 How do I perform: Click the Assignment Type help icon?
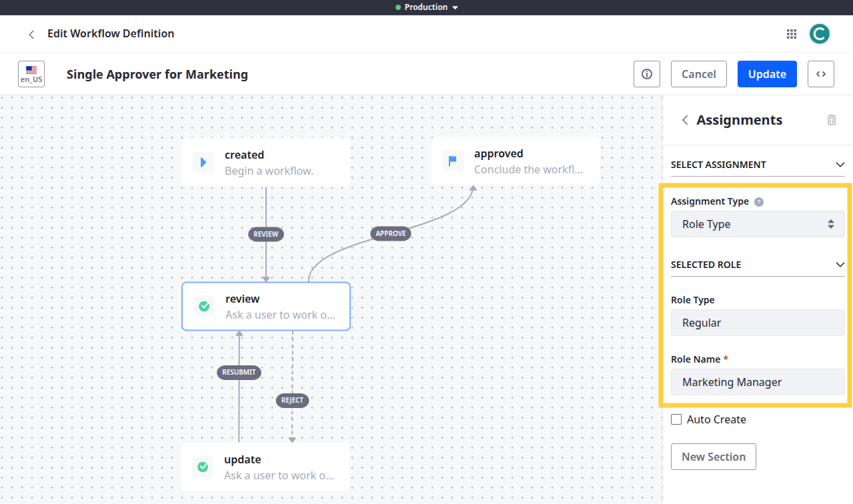click(x=758, y=202)
